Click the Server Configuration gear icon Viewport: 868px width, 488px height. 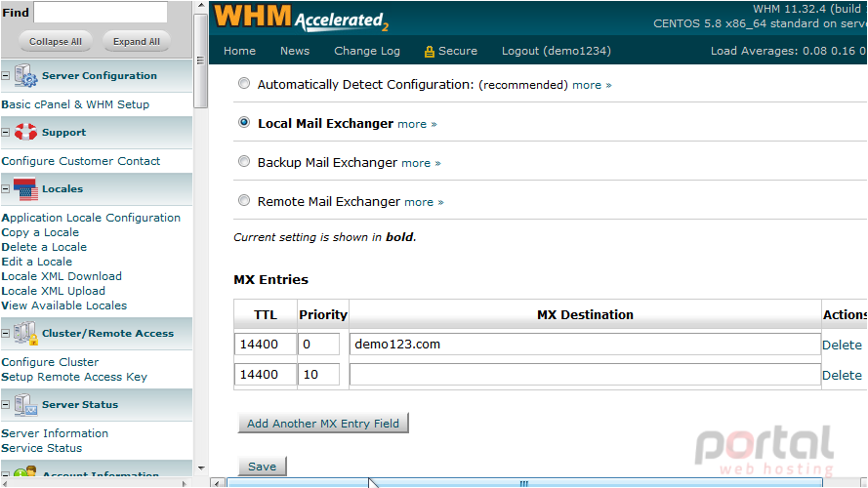(x=25, y=76)
